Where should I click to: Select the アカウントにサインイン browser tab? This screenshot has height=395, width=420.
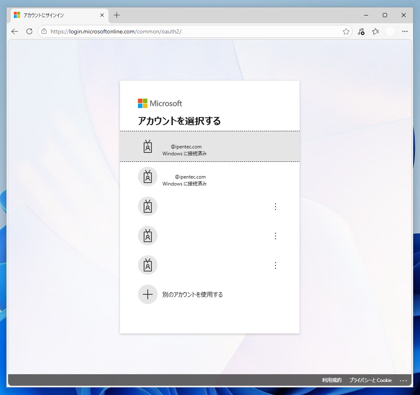point(59,15)
